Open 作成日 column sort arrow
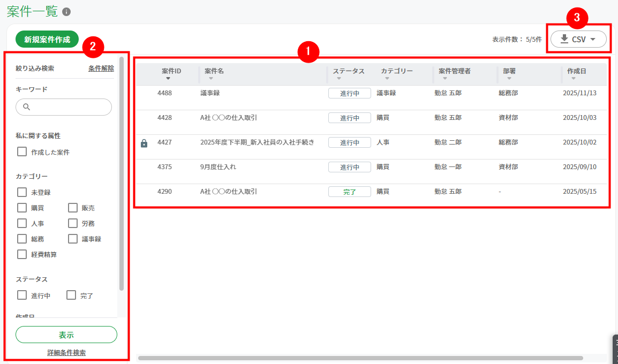618x364 pixels. (574, 78)
